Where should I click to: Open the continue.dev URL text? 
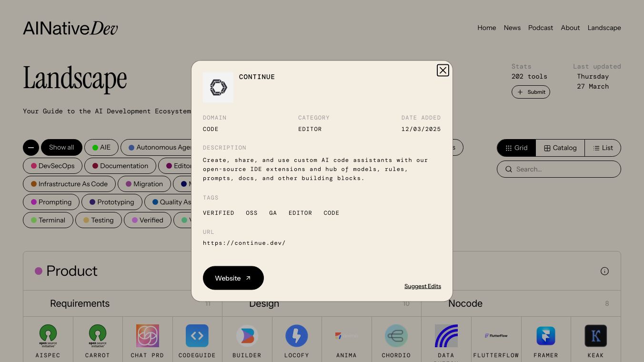click(244, 243)
